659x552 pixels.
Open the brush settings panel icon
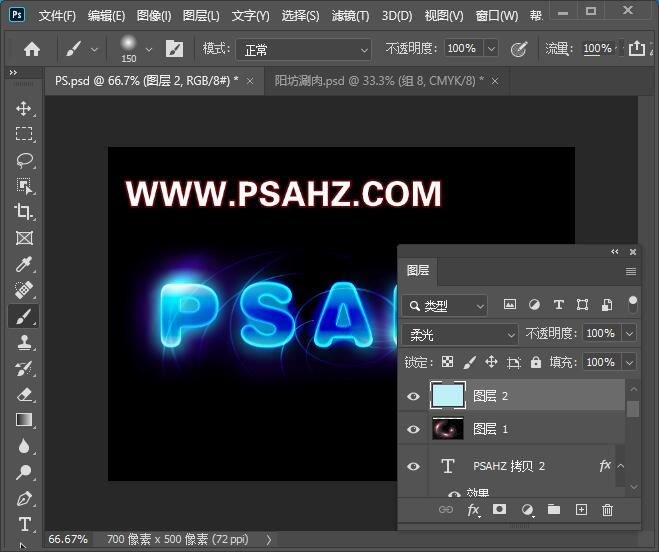click(x=174, y=49)
